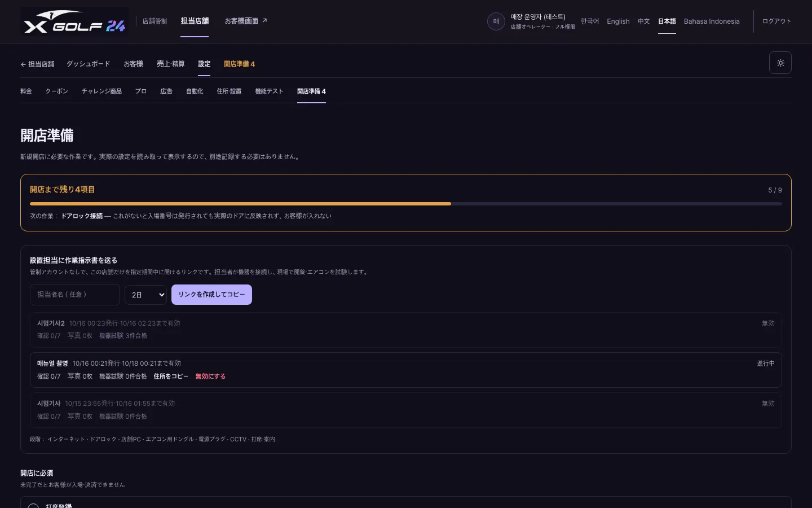The image size is (812, 508).
Task: Open the クーポン sub-tab
Action: [57, 91]
